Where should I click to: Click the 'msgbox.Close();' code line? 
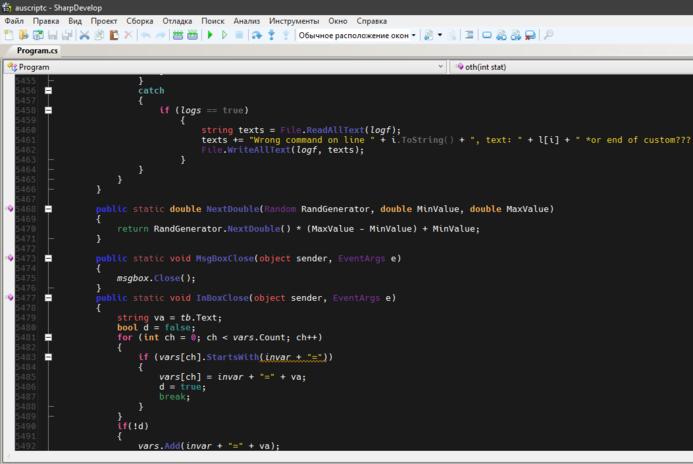point(156,278)
